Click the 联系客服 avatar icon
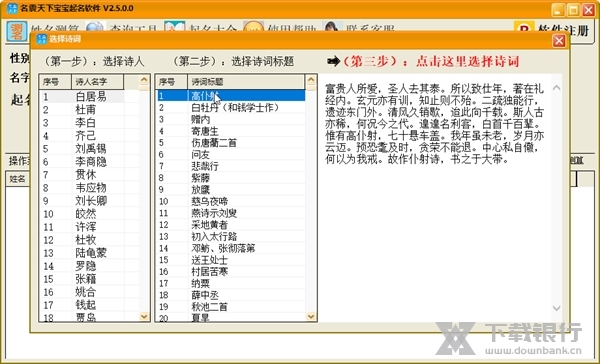 (332, 27)
